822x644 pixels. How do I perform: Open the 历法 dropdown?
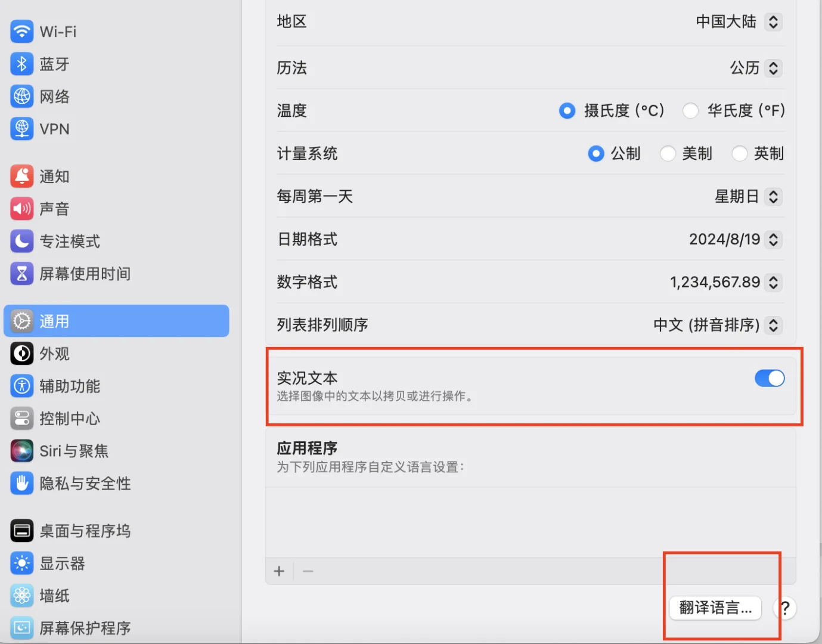pos(773,68)
